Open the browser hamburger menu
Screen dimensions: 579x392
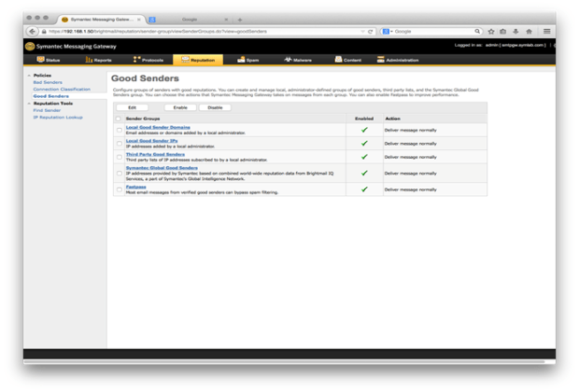546,32
